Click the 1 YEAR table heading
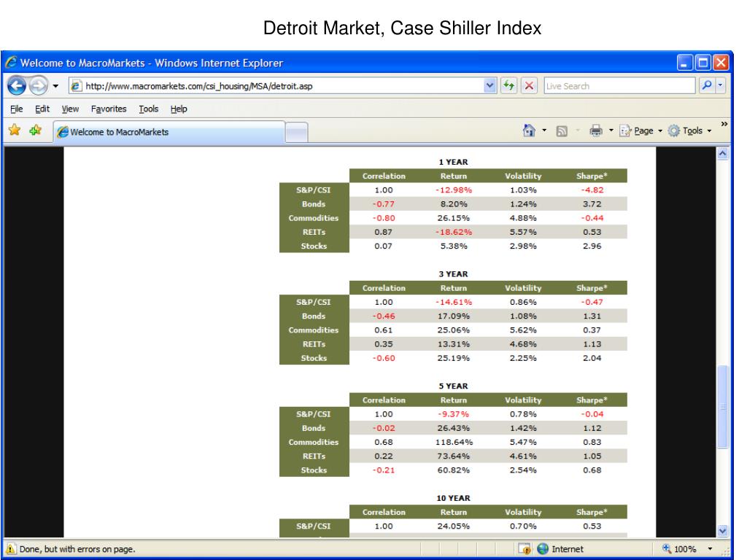 [x=453, y=162]
